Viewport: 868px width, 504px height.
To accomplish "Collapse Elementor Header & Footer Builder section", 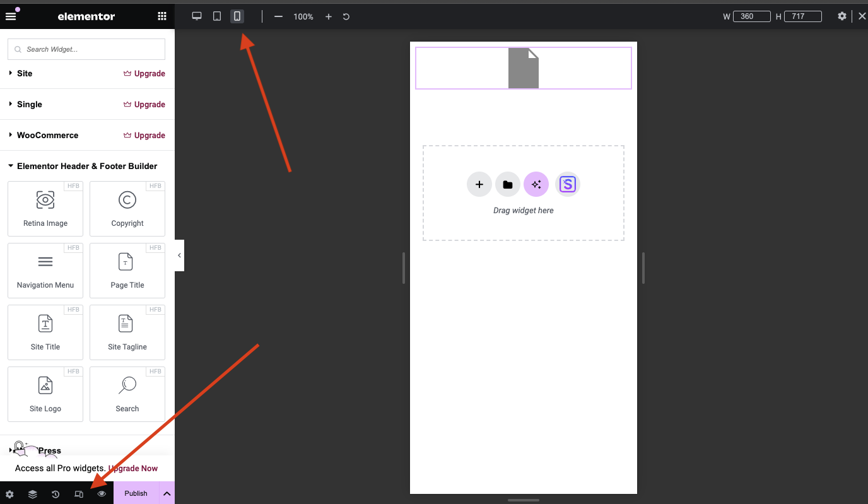I will pyautogui.click(x=86, y=167).
